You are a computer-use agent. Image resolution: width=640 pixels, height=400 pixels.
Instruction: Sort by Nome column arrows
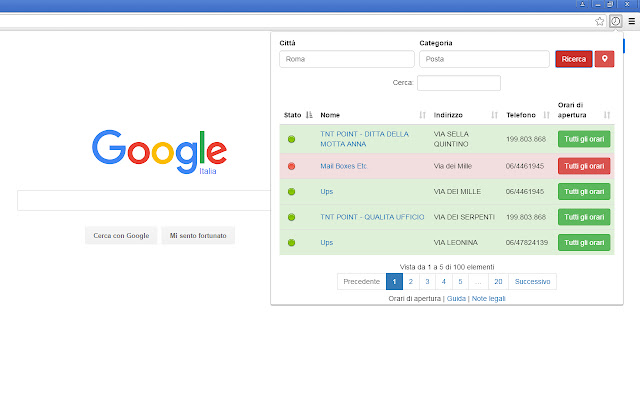(x=422, y=115)
